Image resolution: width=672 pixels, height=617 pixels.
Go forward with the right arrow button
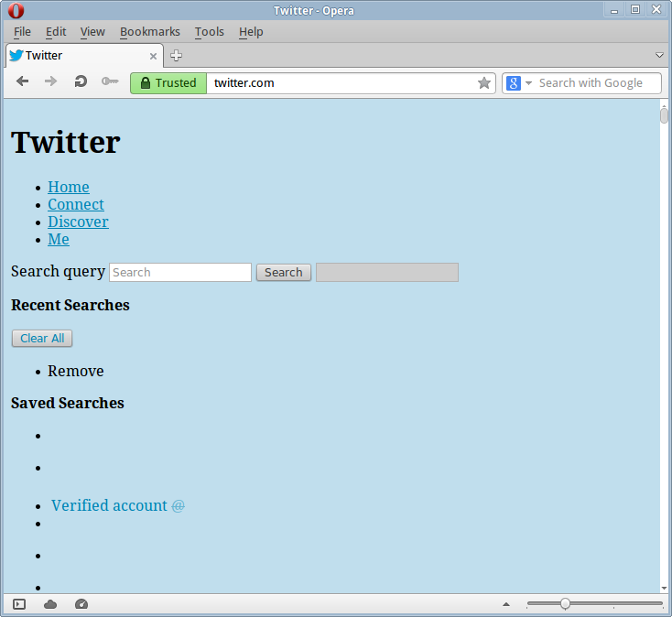(51, 81)
